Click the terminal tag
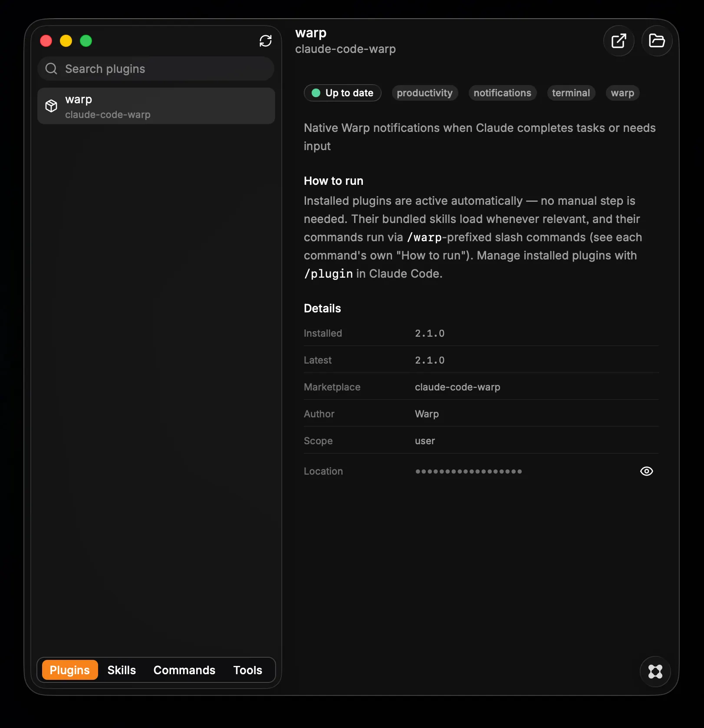Viewport: 704px width, 728px height. pyautogui.click(x=571, y=93)
